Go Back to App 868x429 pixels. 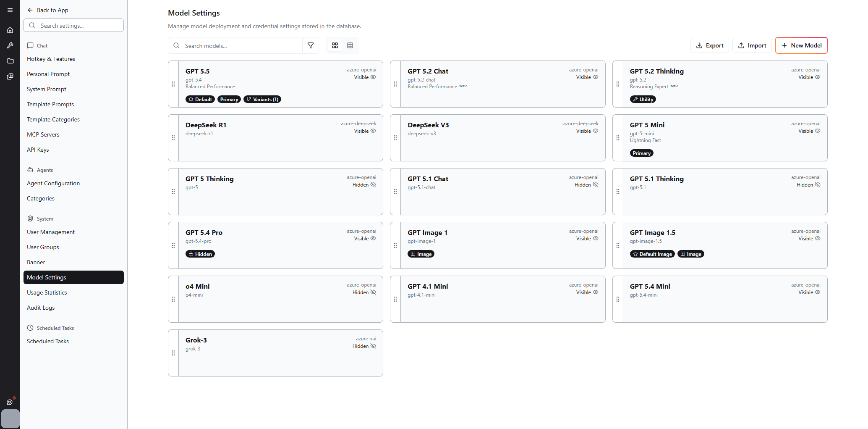tap(48, 10)
